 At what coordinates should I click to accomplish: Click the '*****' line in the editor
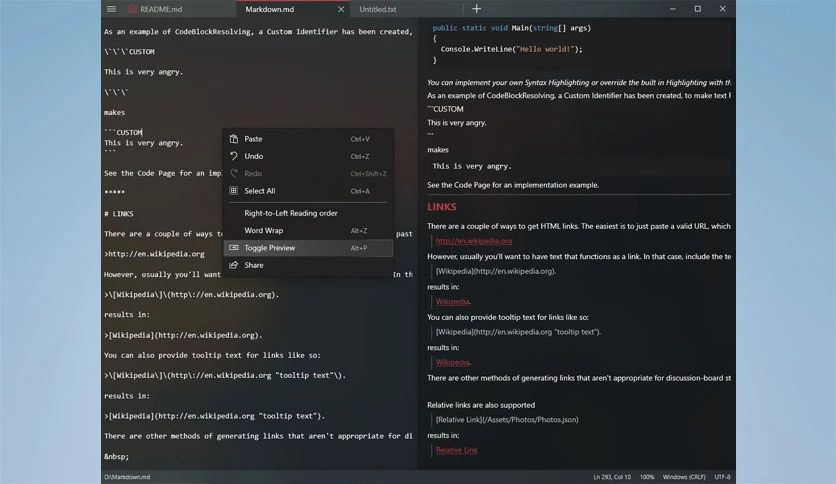point(114,192)
